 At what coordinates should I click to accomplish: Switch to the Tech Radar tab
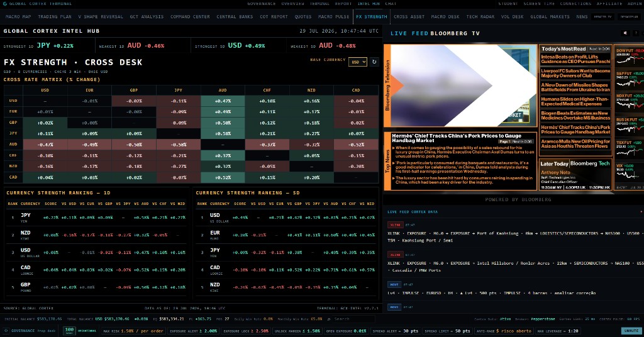480,17
